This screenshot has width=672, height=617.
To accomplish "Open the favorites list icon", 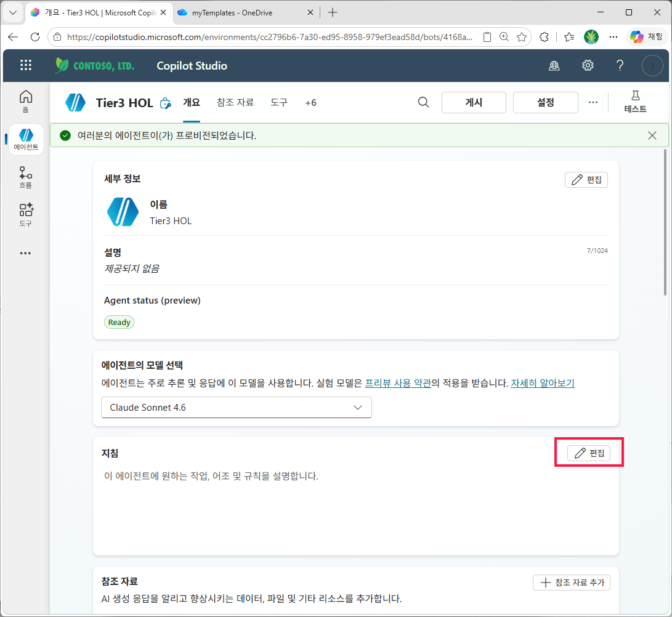I will pos(569,38).
